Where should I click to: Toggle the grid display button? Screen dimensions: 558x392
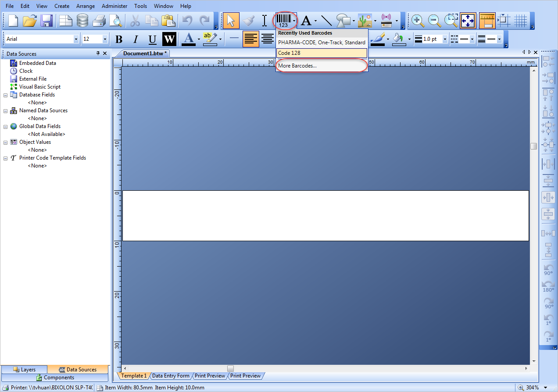coord(521,21)
